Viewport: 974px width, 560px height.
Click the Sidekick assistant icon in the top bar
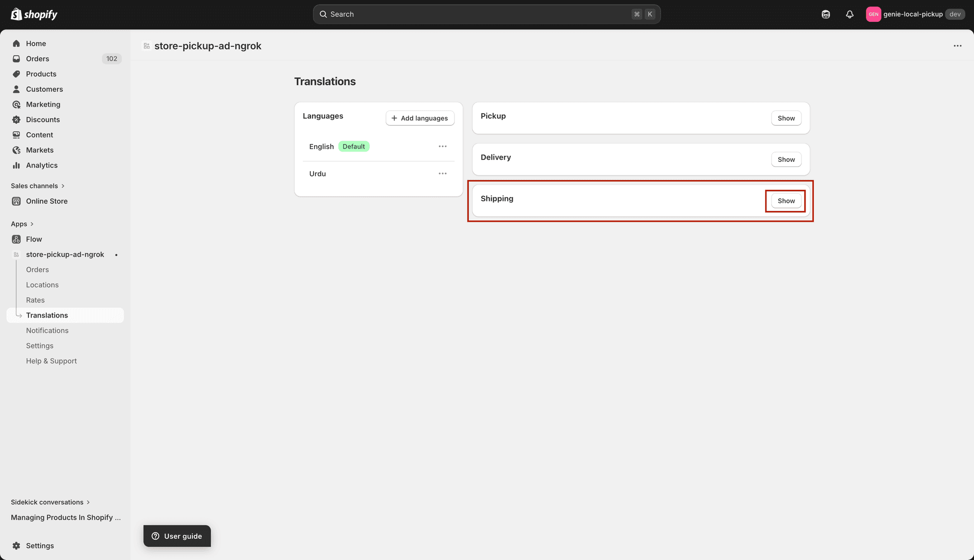coord(825,14)
